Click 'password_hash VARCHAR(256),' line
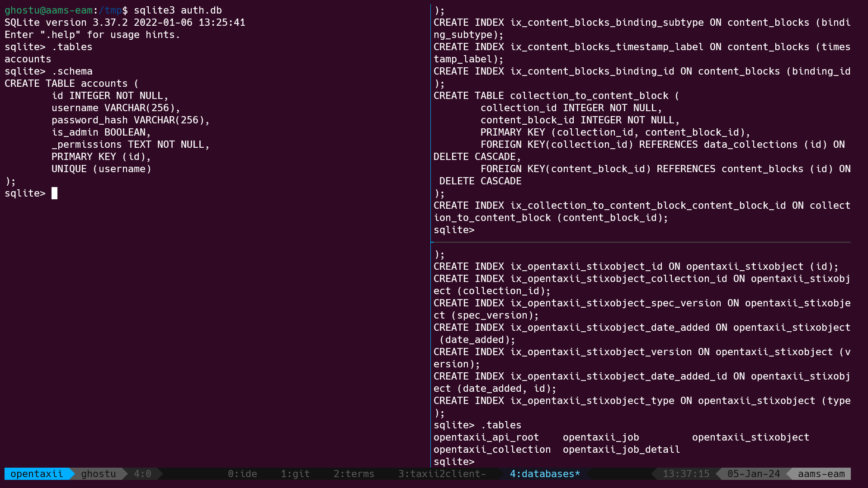 (131, 120)
